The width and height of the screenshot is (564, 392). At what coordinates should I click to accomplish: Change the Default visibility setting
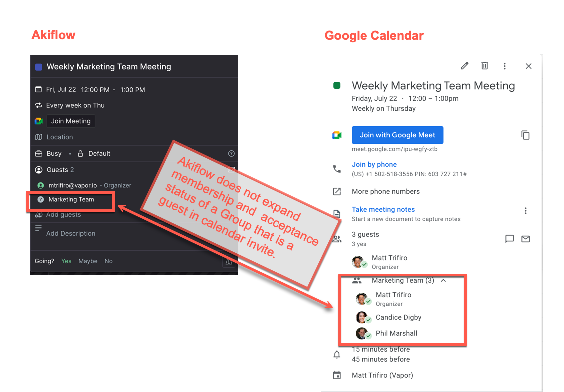click(99, 153)
